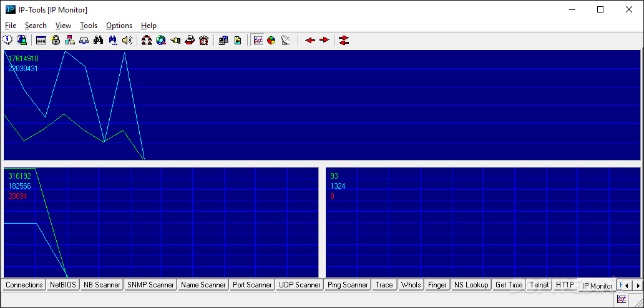Go to previous tool with red left arrow

[x=310, y=40]
